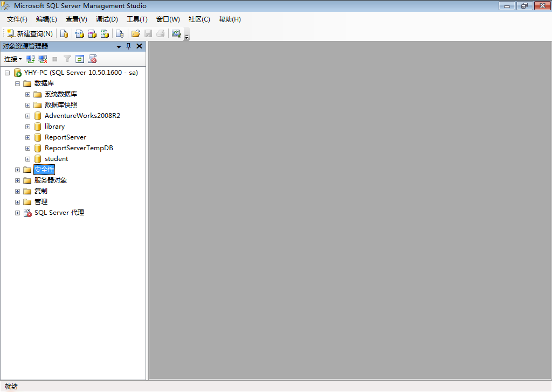The image size is (552, 392).
Task: Click the Database Engine Query icon
Action: 64,33
